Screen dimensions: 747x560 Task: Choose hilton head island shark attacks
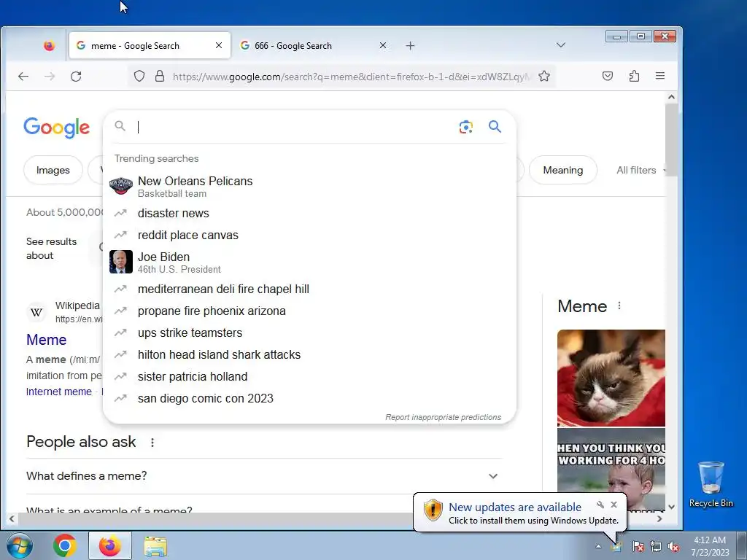[x=309, y=355]
